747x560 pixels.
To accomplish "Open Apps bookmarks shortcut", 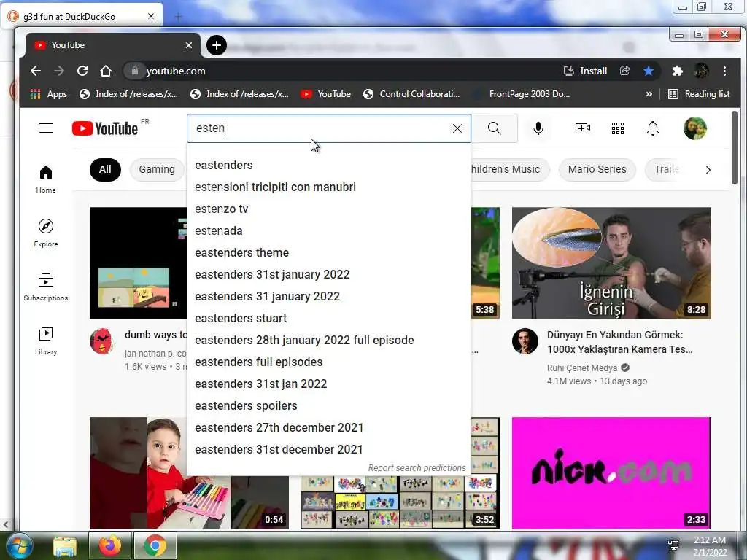I will pyautogui.click(x=49, y=94).
